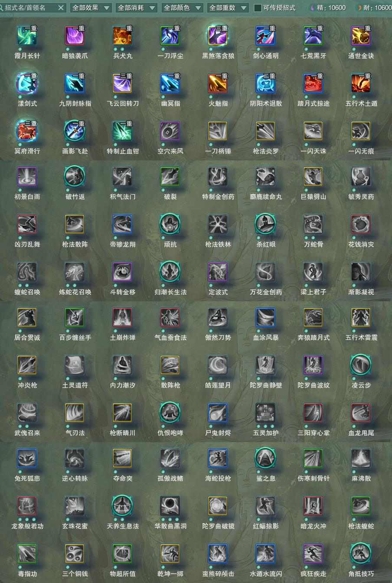
Task: Pick the 鲨之息 skill icon
Action: pos(265,458)
